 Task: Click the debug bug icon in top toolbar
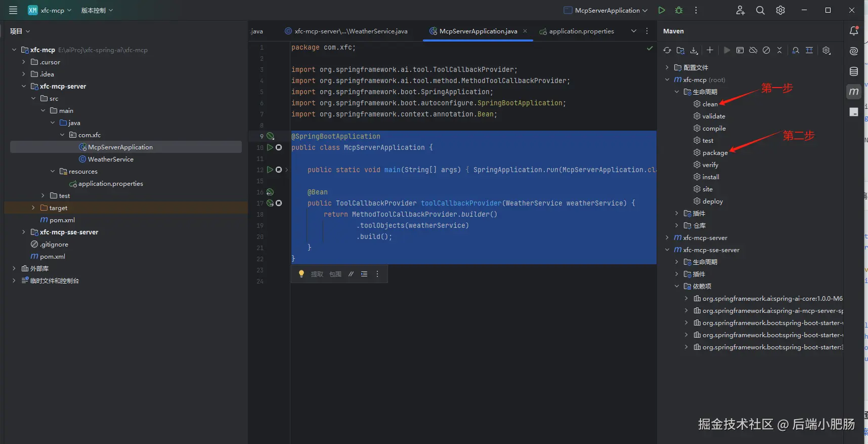[x=679, y=10]
